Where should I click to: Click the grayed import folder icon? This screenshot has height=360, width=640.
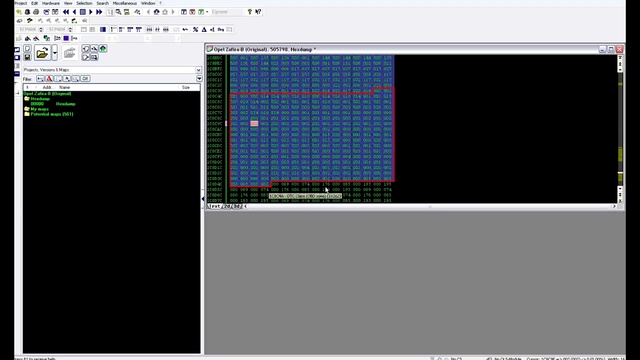point(70,53)
